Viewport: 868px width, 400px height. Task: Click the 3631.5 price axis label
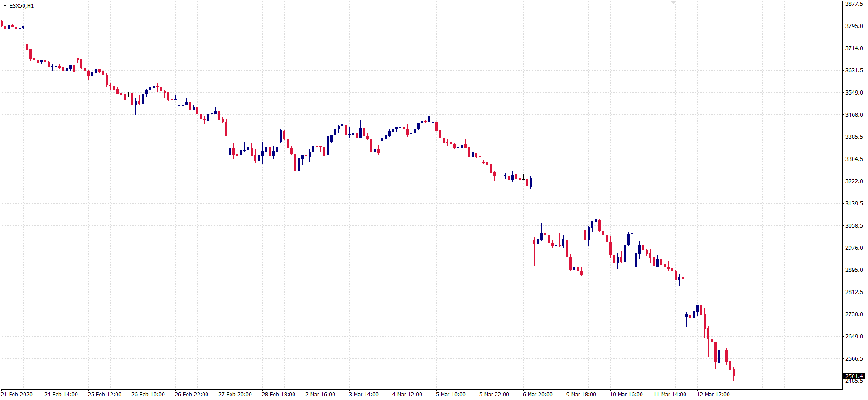point(854,71)
